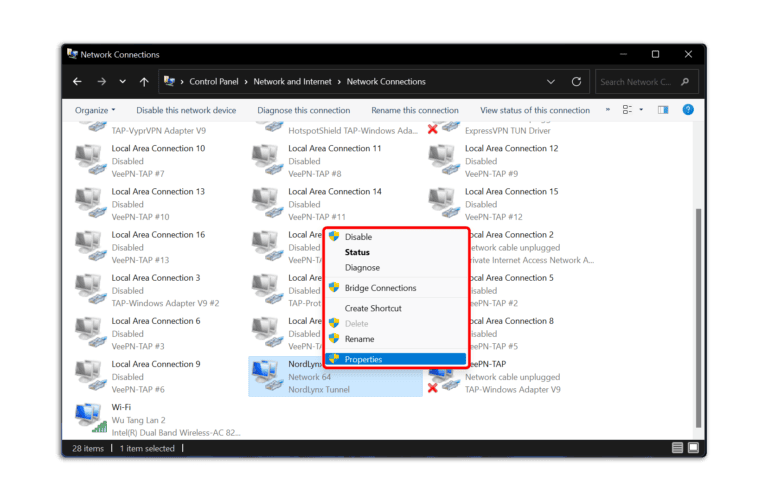Click Network Connections in the breadcrumb
This screenshot has width=768, height=501.
point(386,82)
